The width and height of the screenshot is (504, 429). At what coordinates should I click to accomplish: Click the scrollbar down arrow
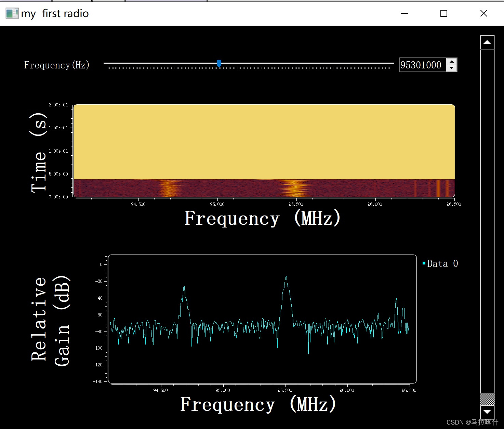coord(487,413)
